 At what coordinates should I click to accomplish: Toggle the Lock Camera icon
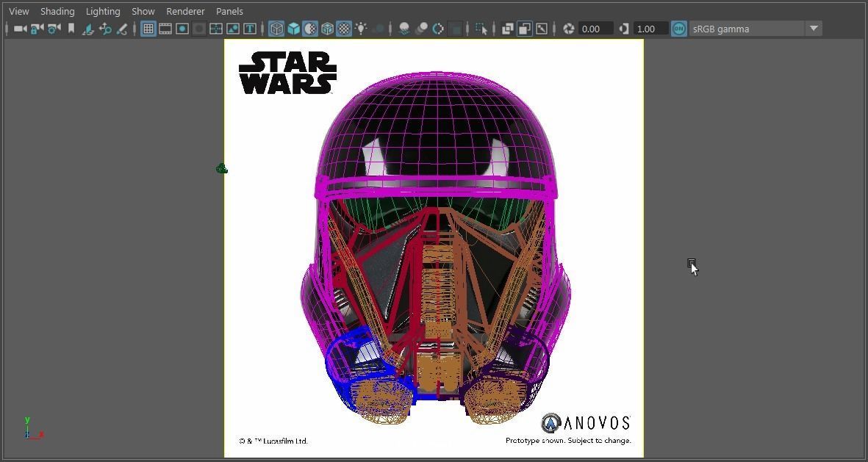pyautogui.click(x=37, y=29)
